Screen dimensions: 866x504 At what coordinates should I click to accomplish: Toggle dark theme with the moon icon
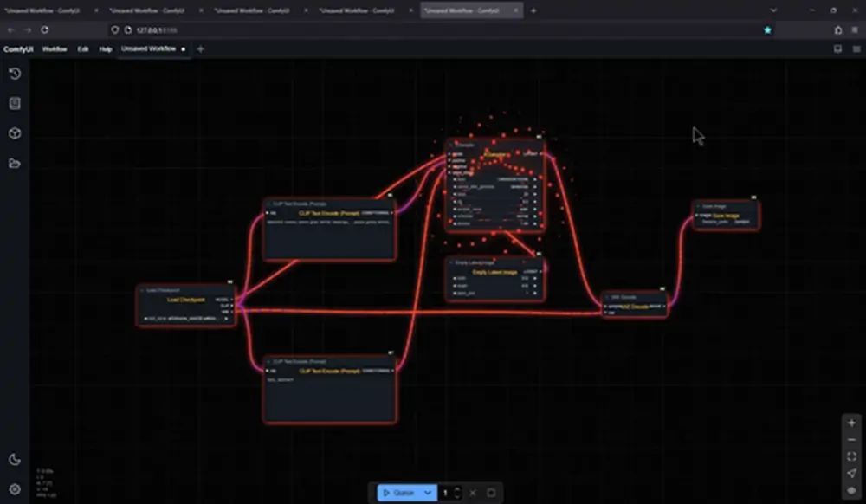pos(15,459)
